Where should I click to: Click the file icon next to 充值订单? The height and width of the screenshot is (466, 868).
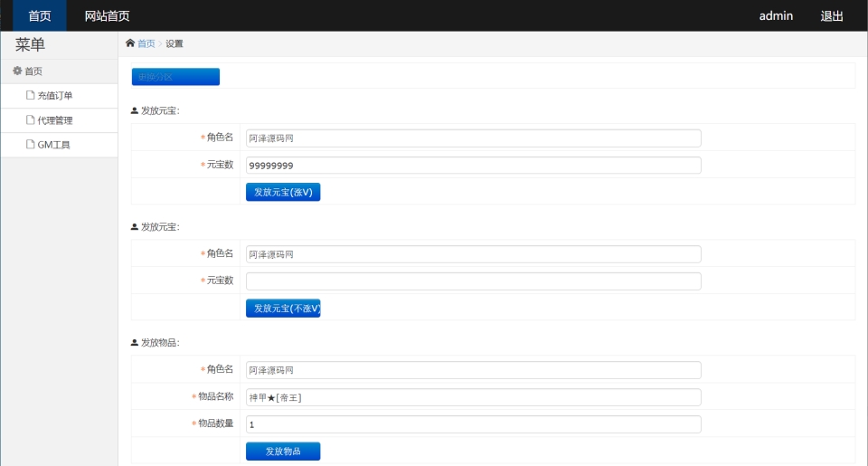click(x=31, y=95)
